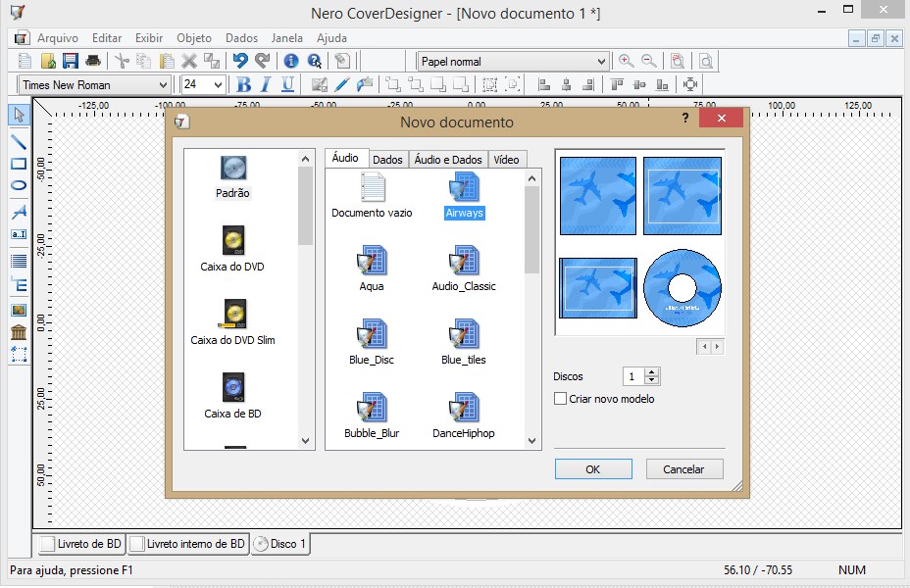This screenshot has width=910, height=588.
Task: Click the Discos number input field
Action: (633, 376)
